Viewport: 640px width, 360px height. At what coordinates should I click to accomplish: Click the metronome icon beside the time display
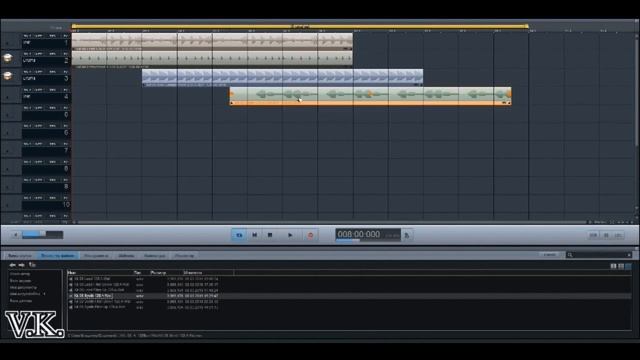point(407,235)
